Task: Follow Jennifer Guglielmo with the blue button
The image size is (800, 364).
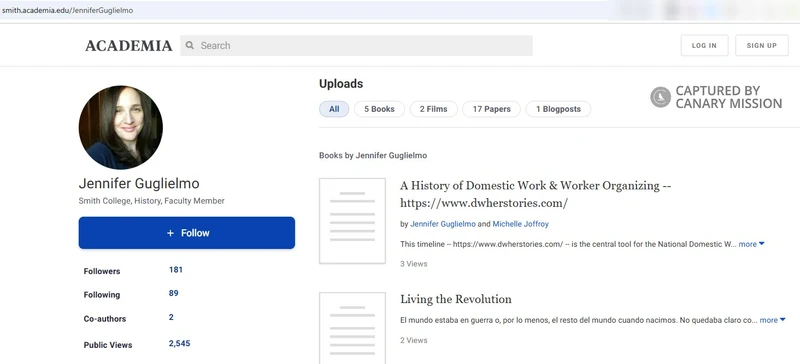Action: click(x=187, y=233)
